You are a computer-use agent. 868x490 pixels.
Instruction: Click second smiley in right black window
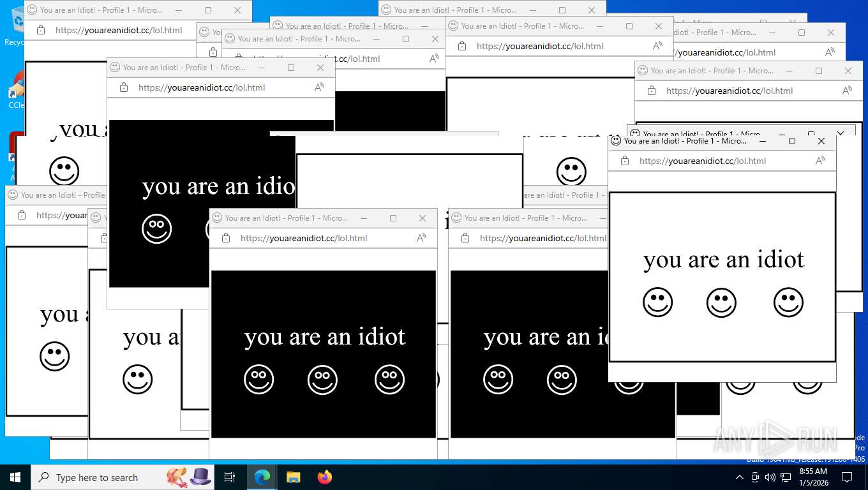(562, 380)
